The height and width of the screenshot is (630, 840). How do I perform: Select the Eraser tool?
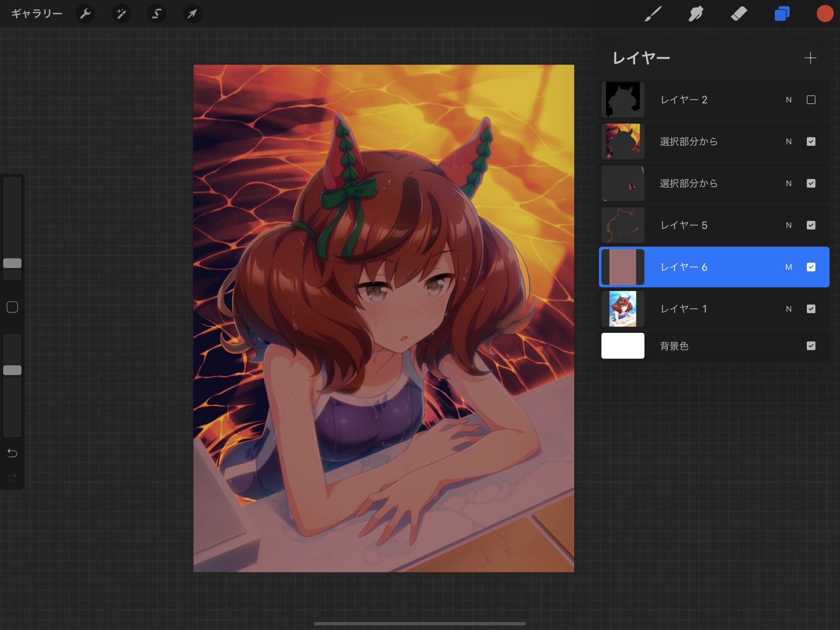[x=739, y=14]
